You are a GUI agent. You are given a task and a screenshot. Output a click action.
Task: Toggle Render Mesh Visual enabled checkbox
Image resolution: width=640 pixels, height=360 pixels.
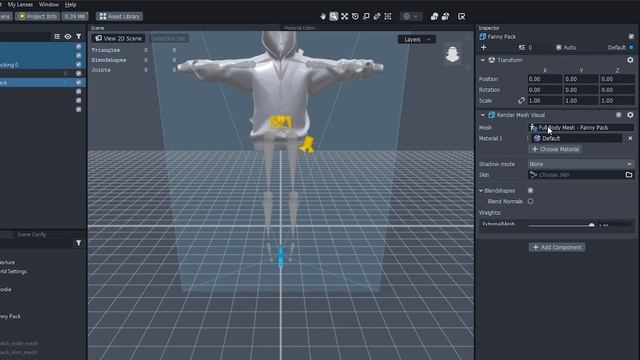(618, 115)
